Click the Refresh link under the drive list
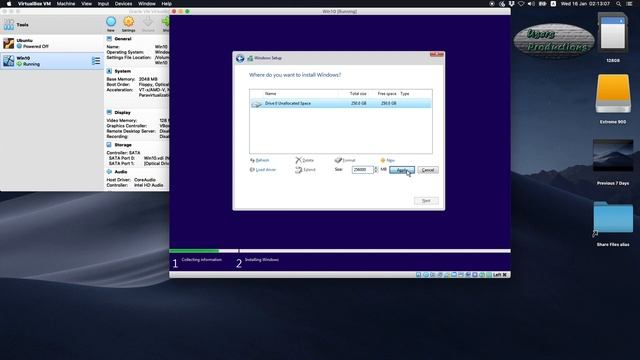 point(262,160)
